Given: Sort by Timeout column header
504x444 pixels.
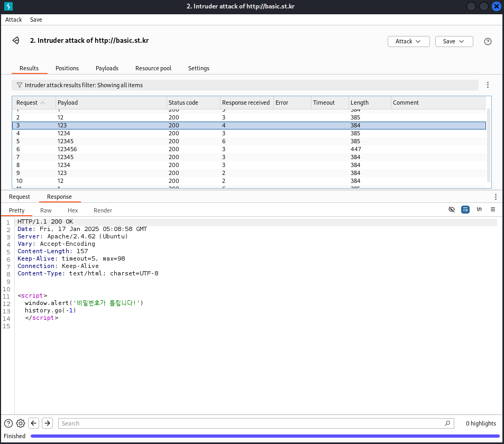Looking at the screenshot, I should pyautogui.click(x=330, y=103).
